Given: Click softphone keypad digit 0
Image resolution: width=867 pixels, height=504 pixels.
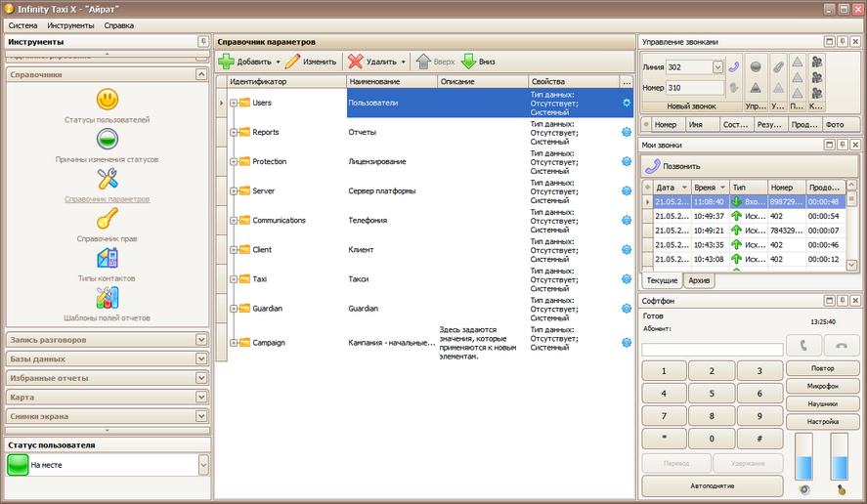Looking at the screenshot, I should [x=712, y=439].
